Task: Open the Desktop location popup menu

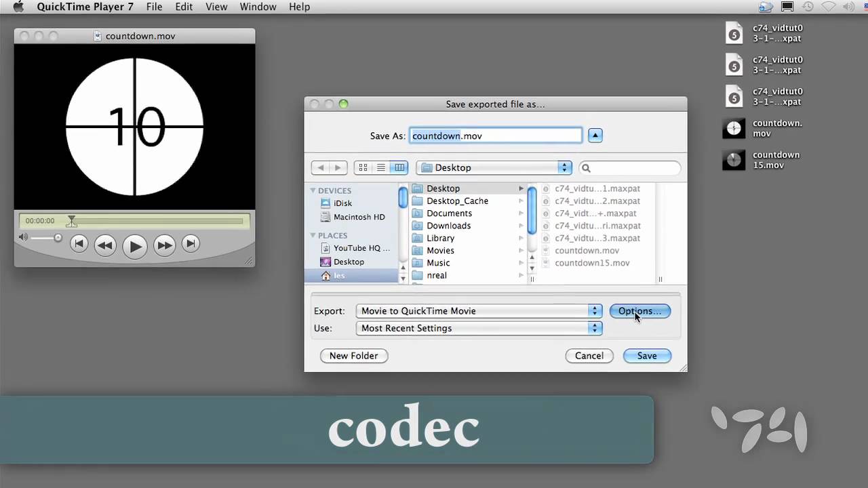Action: click(x=494, y=167)
